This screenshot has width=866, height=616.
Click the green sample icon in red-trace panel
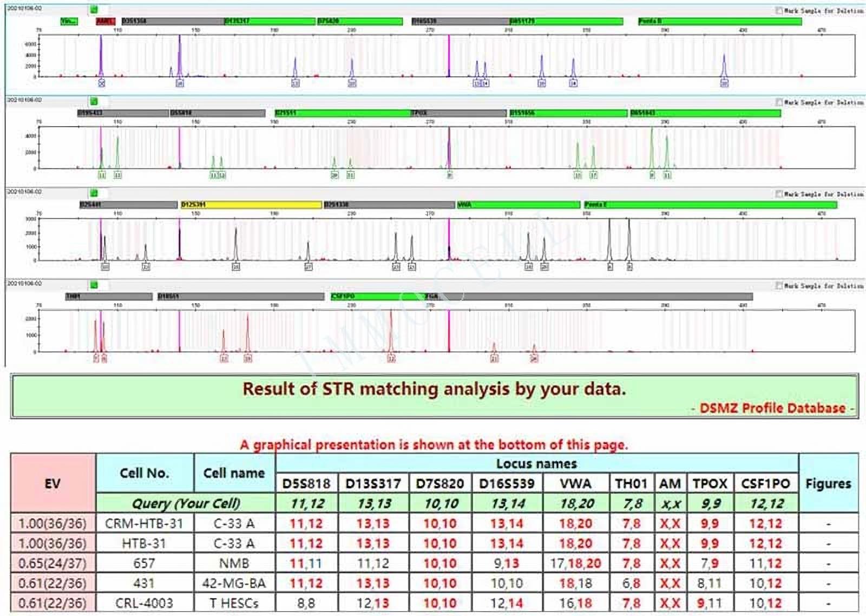[x=94, y=285]
